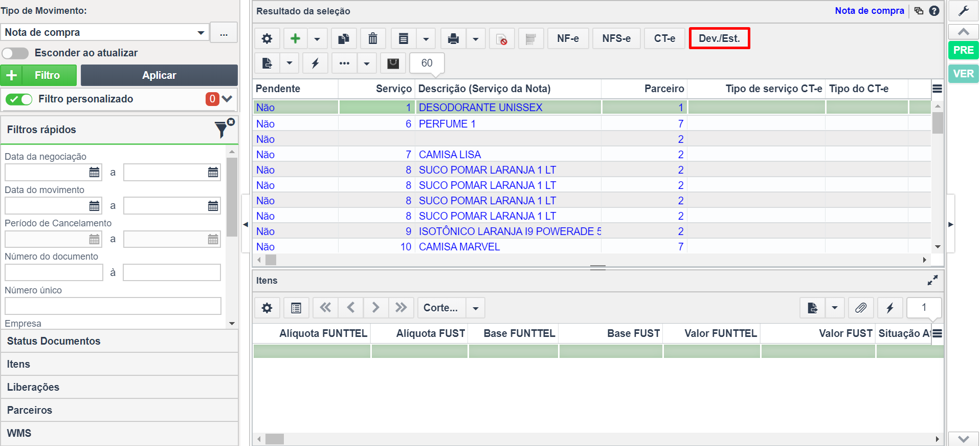980x446 pixels.
Task: Select row CAMISA MARVEL
Action: (592, 247)
